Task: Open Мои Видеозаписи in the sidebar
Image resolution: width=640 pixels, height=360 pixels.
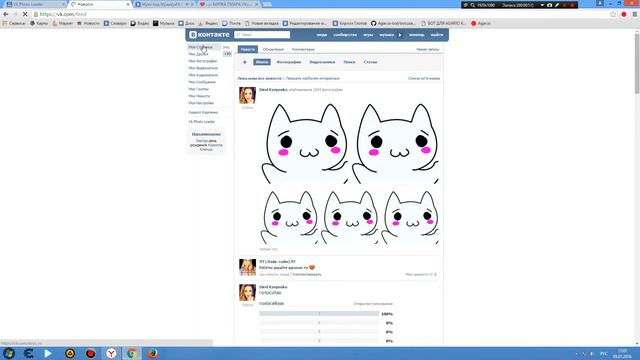Action: 203,68
